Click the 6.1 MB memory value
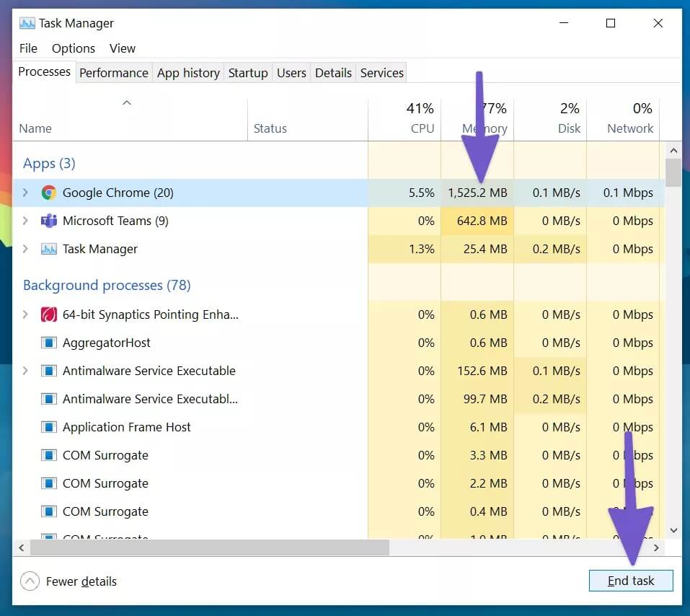Screen dimensions: 690x616 [x=488, y=427]
